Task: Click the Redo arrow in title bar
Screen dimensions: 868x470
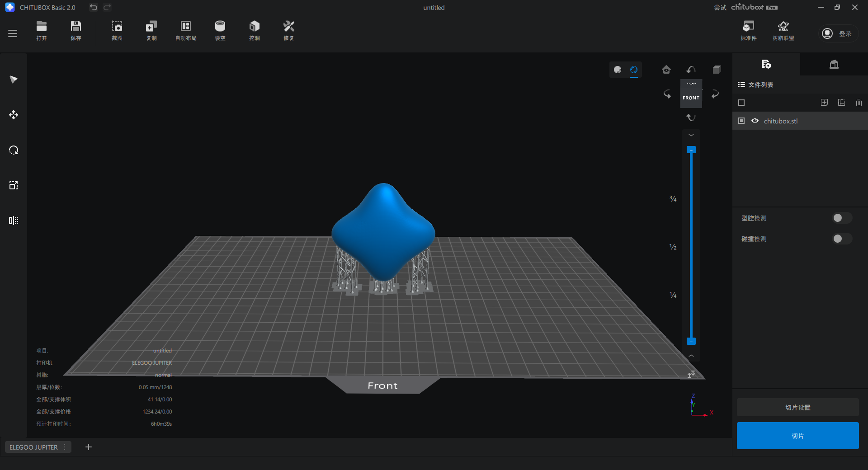Action: click(107, 7)
